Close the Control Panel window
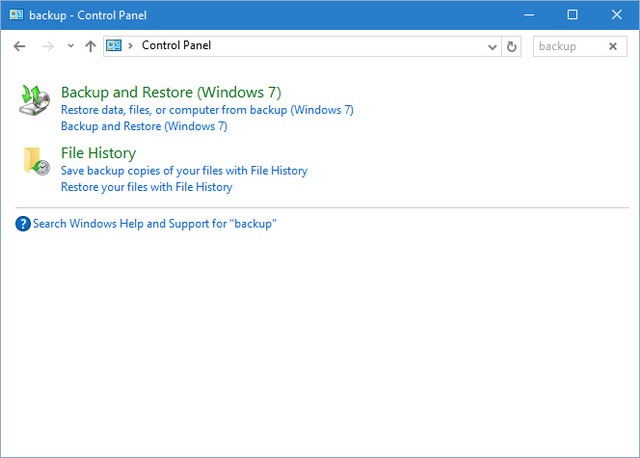Image resolution: width=640 pixels, height=458 pixels. (x=616, y=15)
